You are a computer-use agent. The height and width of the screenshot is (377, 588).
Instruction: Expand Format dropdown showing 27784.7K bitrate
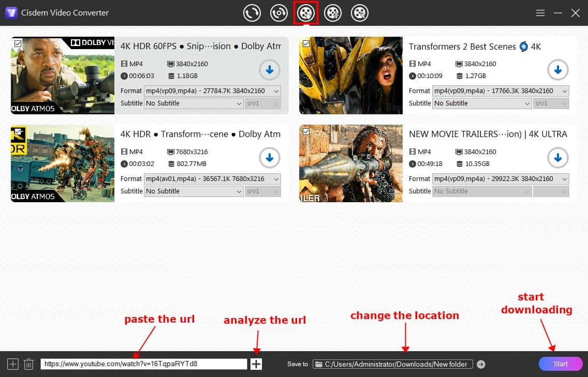[x=212, y=91]
